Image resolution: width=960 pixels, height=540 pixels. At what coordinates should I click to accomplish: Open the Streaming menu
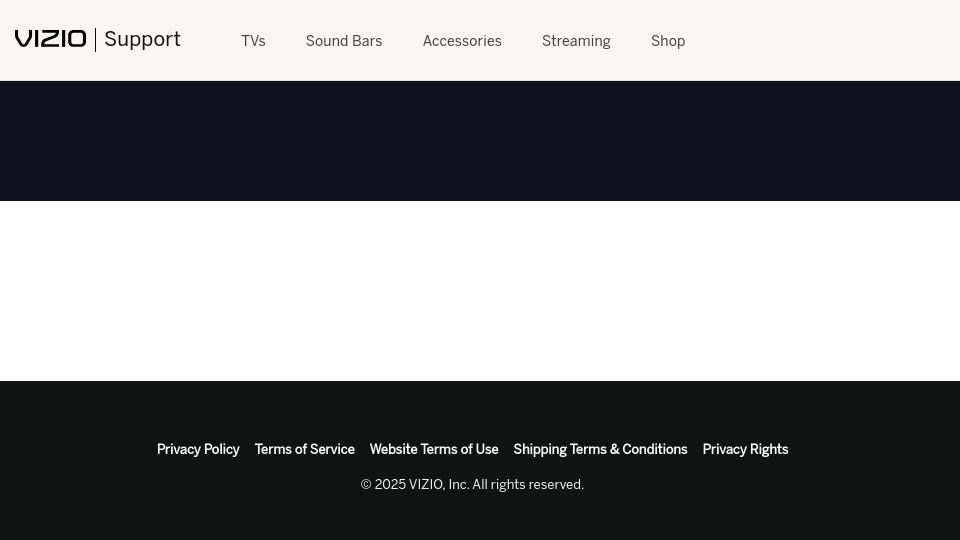click(x=576, y=41)
